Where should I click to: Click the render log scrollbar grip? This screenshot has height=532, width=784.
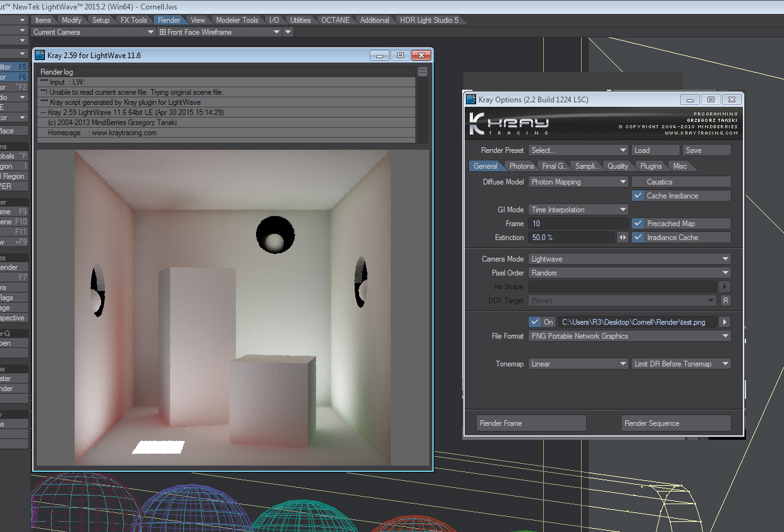pos(422,72)
